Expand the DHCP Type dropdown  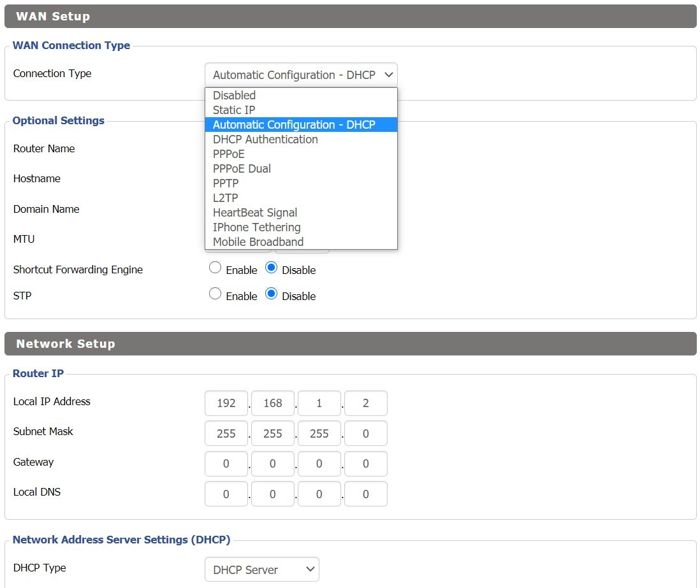pos(261,570)
